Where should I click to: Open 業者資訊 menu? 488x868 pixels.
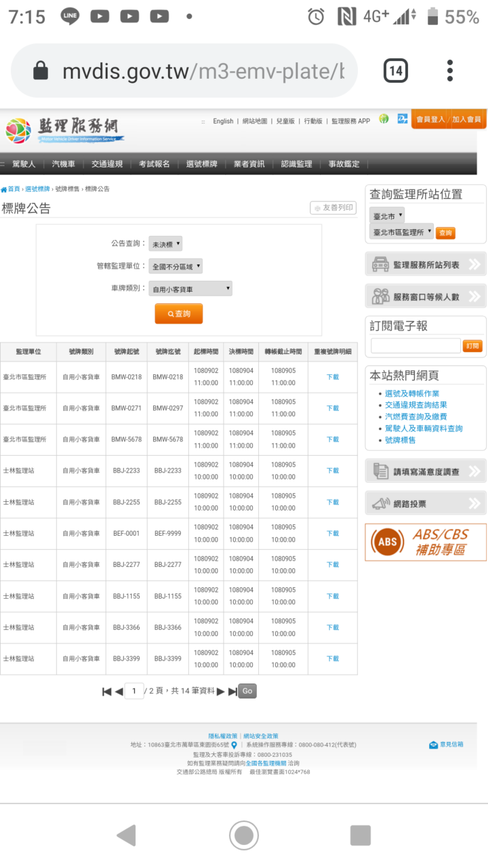coord(249,164)
